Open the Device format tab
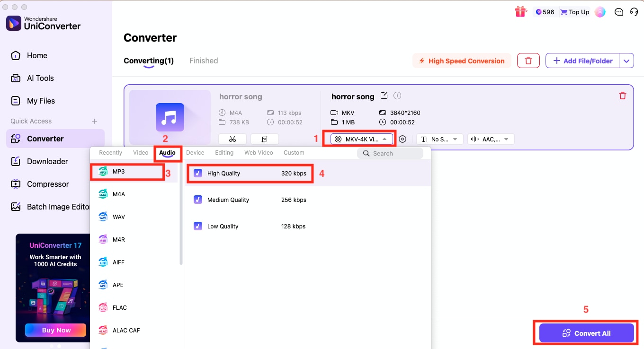The width and height of the screenshot is (644, 349). coord(195,152)
